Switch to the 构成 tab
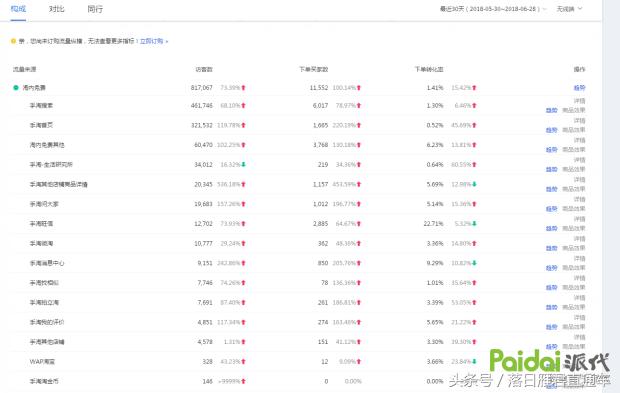This screenshot has height=393, width=620. (x=18, y=9)
